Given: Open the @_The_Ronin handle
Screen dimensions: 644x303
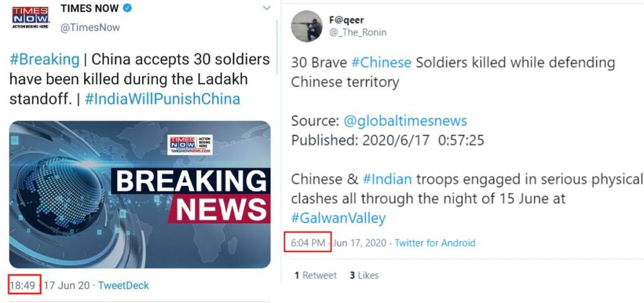Looking at the screenshot, I should pos(358,33).
